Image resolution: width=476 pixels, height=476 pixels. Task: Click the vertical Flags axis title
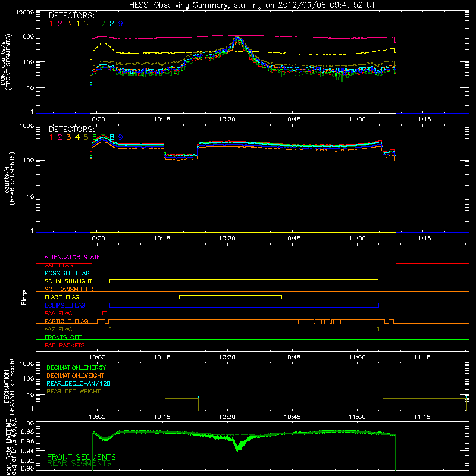click(x=24, y=297)
